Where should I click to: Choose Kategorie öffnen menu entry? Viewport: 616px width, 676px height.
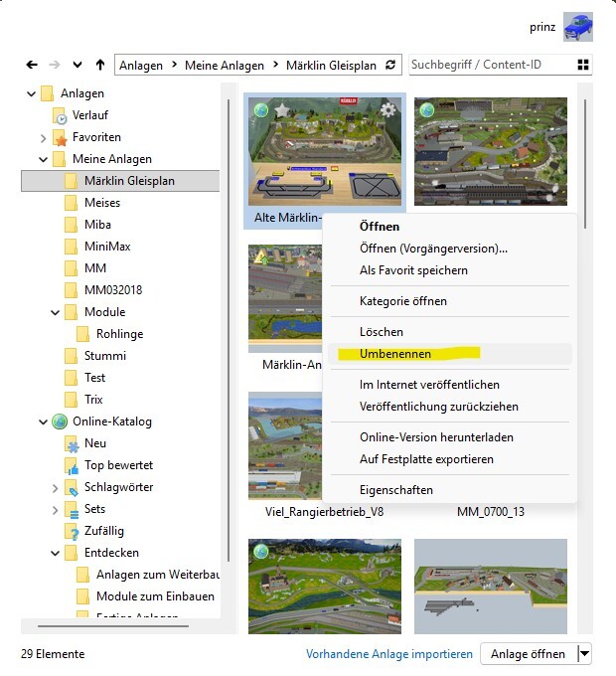coord(450,301)
